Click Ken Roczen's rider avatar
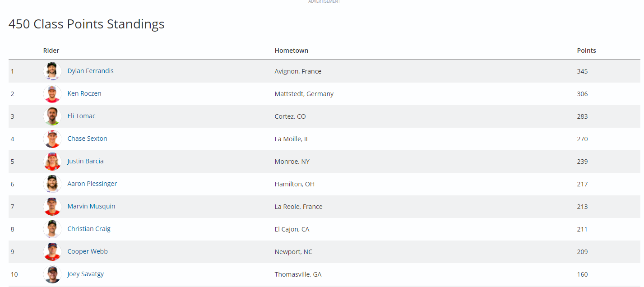644x287 pixels. (52, 94)
